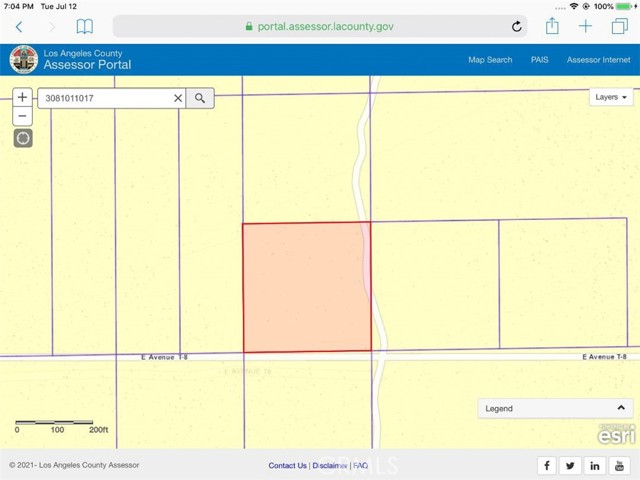Tap the battery status indicator
The image size is (640, 480).
tap(624, 6)
